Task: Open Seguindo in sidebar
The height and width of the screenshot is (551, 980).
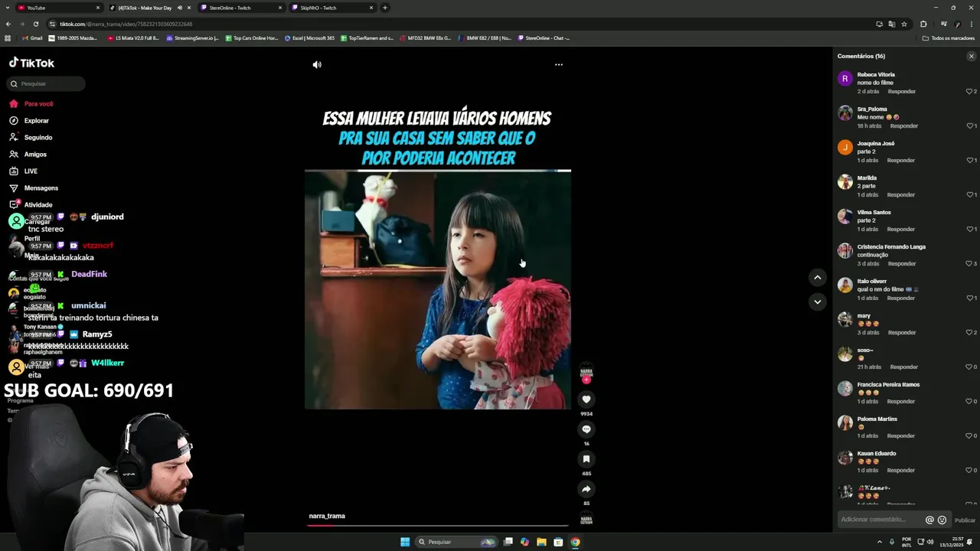Action: pyautogui.click(x=38, y=138)
